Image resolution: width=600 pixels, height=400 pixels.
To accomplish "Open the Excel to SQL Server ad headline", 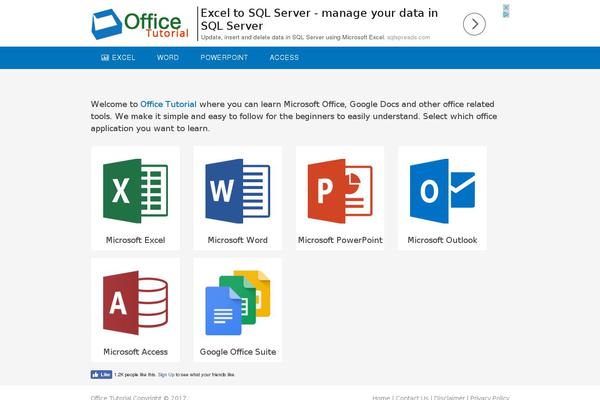I will pyautogui.click(x=319, y=20).
